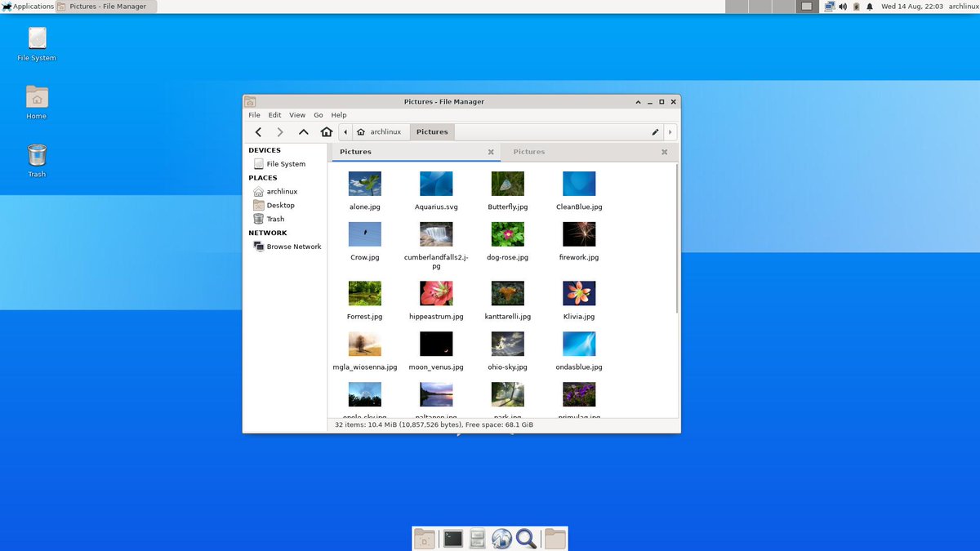
Task: Click Show Desktop folder icon in dock
Action: click(x=425, y=538)
